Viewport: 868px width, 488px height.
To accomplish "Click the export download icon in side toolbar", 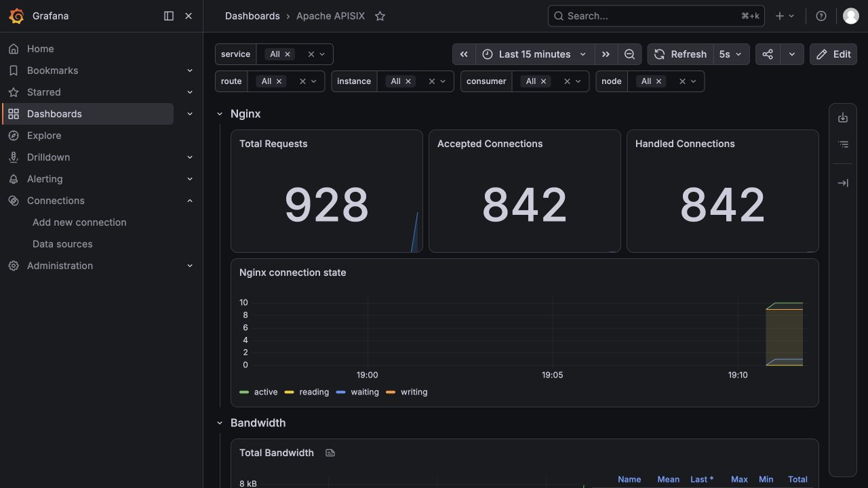I will pos(843,118).
